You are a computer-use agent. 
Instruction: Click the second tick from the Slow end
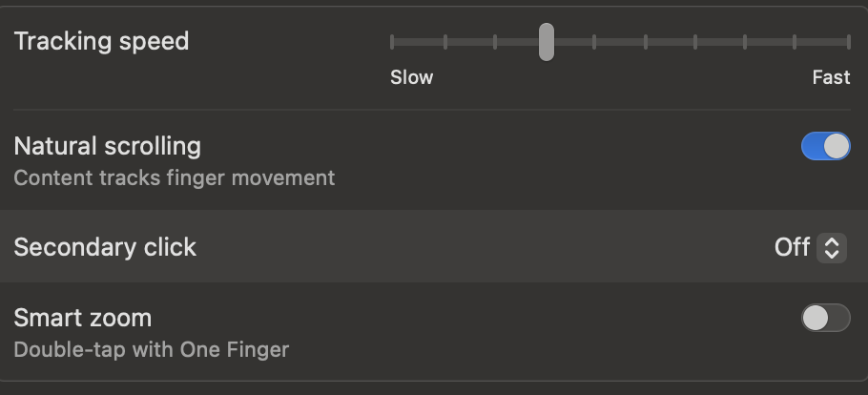(444, 42)
